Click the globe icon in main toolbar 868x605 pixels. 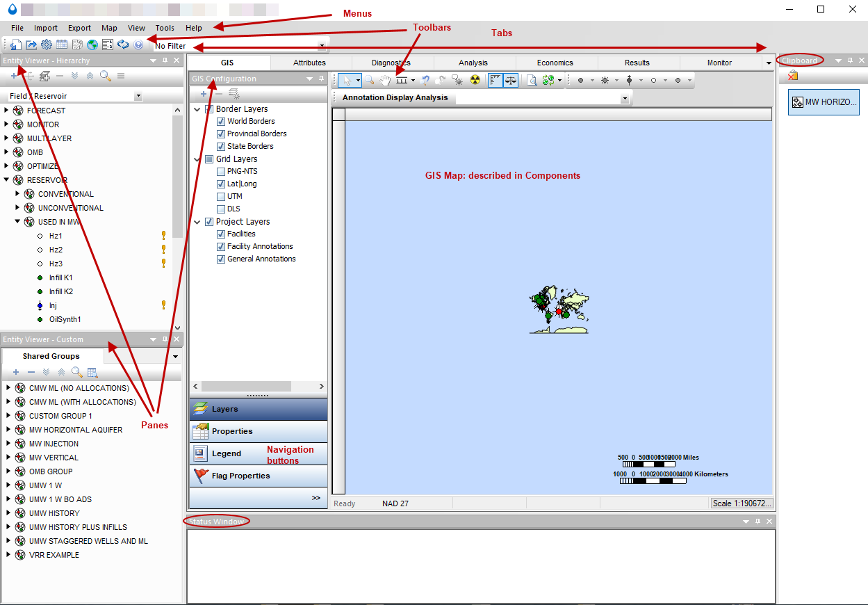[92, 44]
